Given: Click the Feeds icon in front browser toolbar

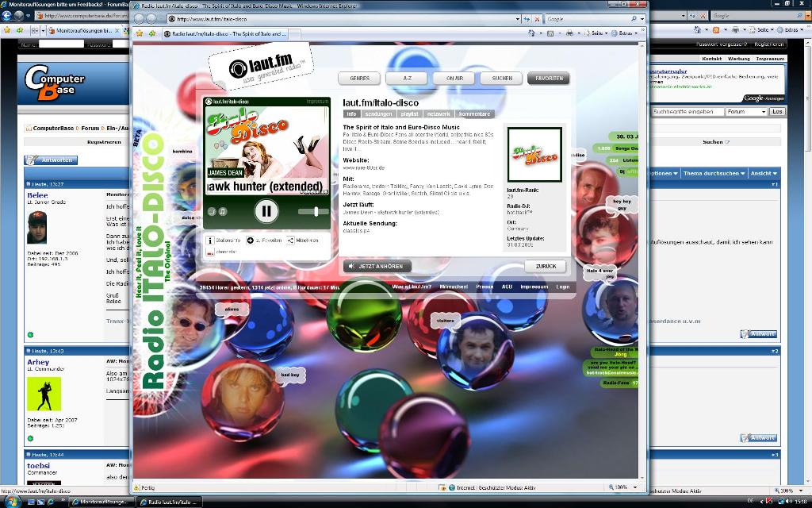Looking at the screenshot, I should 550,33.
